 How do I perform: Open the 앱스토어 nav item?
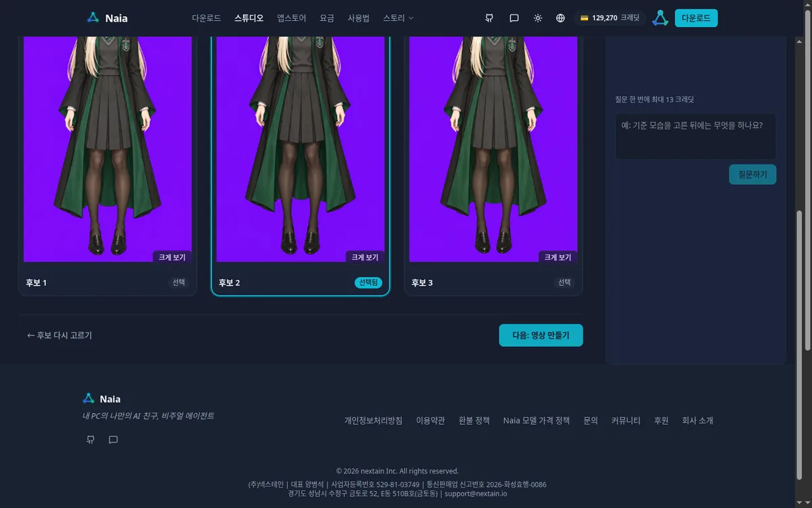292,18
